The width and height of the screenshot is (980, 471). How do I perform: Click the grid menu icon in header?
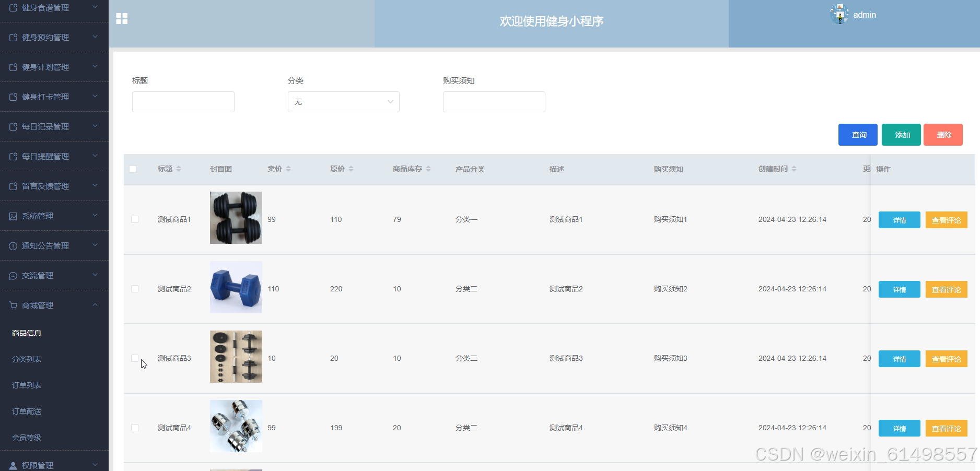(x=122, y=19)
